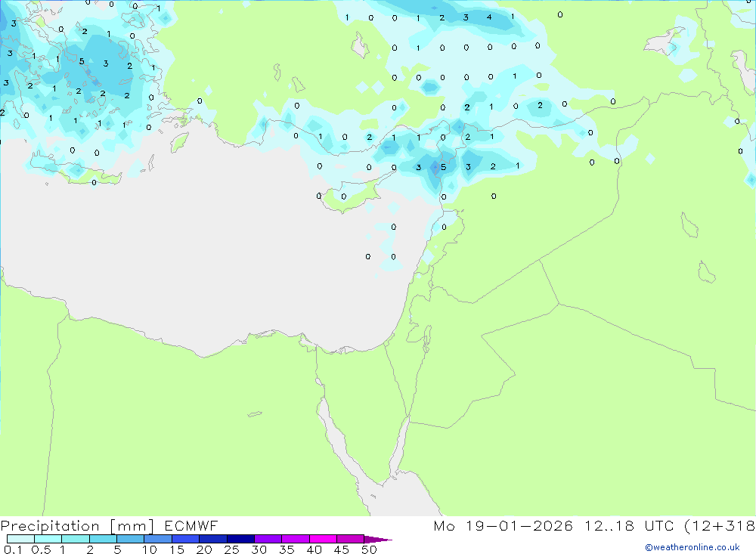Click the 0.1–0.5 mm legend color box
The image size is (756, 554).
20,539
